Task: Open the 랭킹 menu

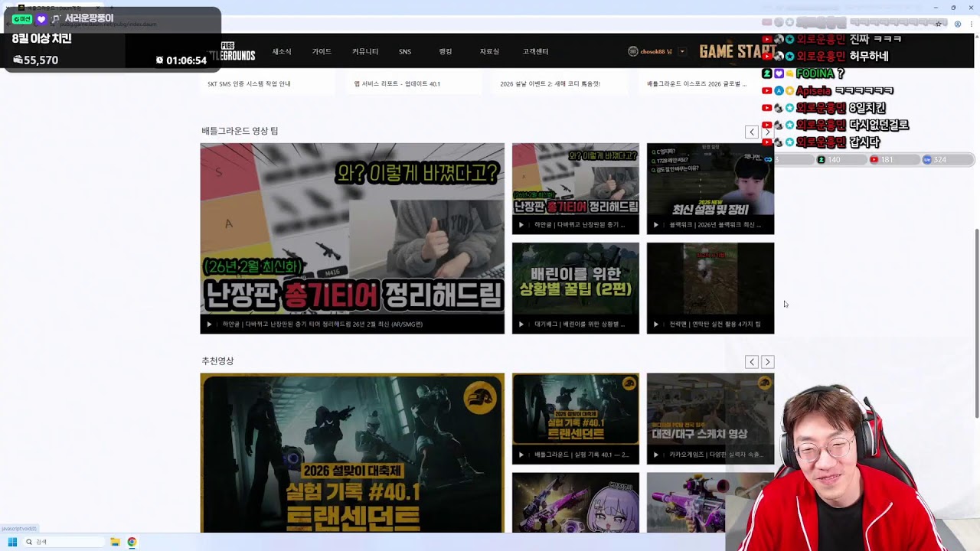Action: coord(446,51)
